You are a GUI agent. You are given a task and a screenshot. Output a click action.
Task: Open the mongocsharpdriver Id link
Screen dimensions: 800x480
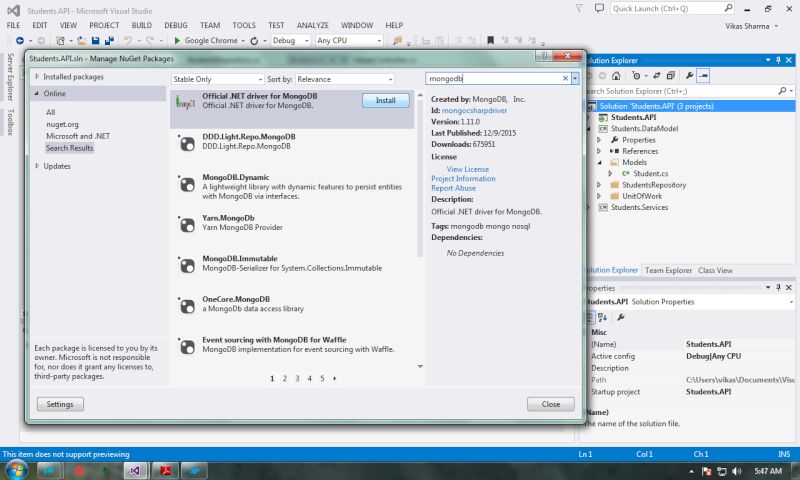(474, 110)
